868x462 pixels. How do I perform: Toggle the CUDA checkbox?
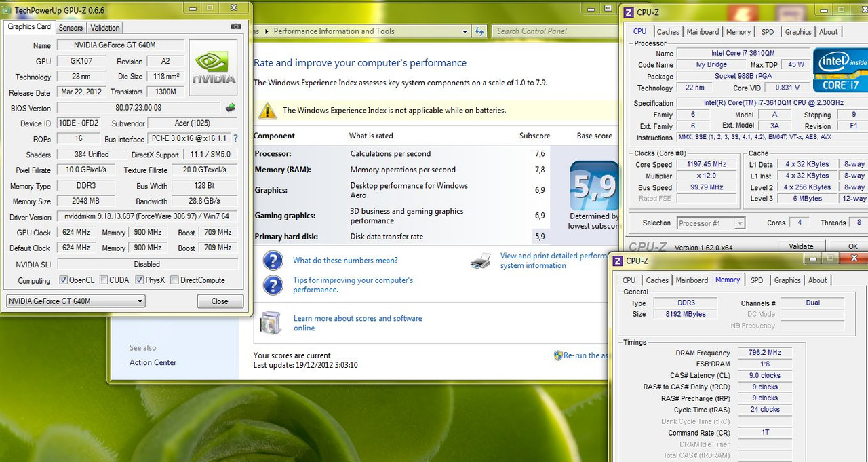click(x=103, y=280)
